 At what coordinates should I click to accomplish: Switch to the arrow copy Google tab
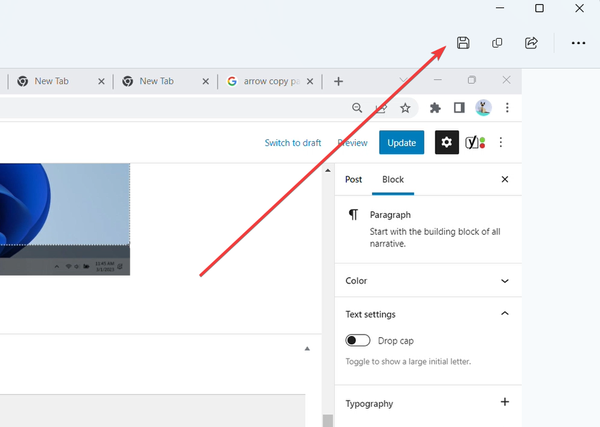[268, 81]
